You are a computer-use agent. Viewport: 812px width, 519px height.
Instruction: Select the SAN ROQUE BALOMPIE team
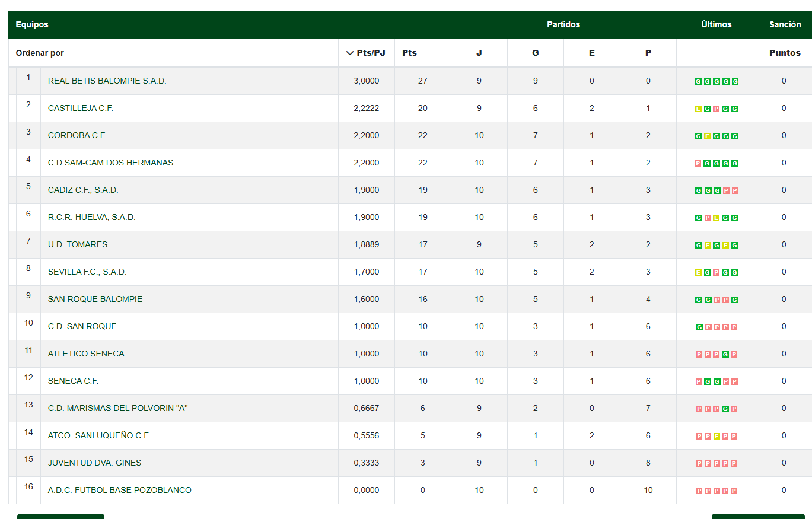pyautogui.click(x=95, y=299)
